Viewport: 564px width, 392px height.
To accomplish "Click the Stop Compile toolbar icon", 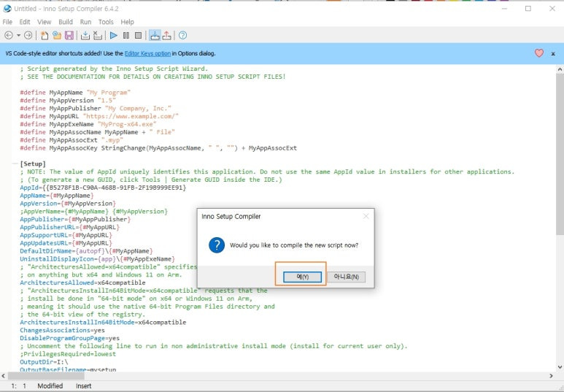I will (98, 35).
